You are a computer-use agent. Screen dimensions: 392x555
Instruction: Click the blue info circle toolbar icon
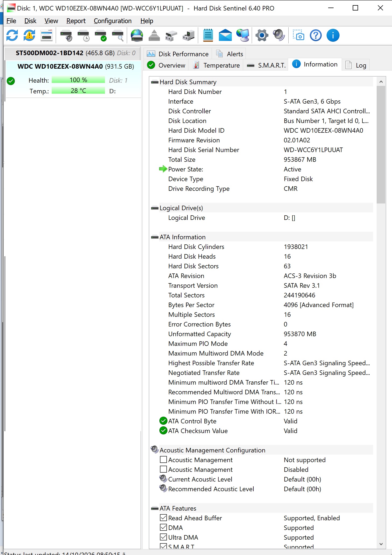333,35
